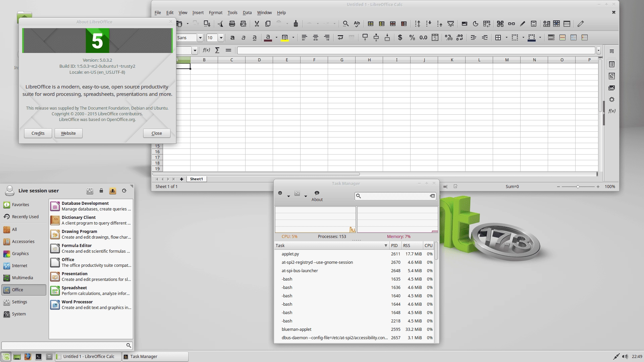
Task: Open the Insert menu
Action: pyautogui.click(x=198, y=13)
